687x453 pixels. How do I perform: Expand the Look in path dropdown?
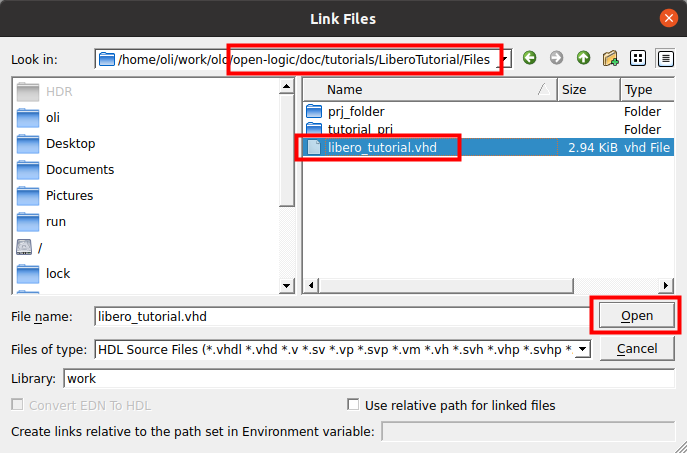click(x=505, y=59)
